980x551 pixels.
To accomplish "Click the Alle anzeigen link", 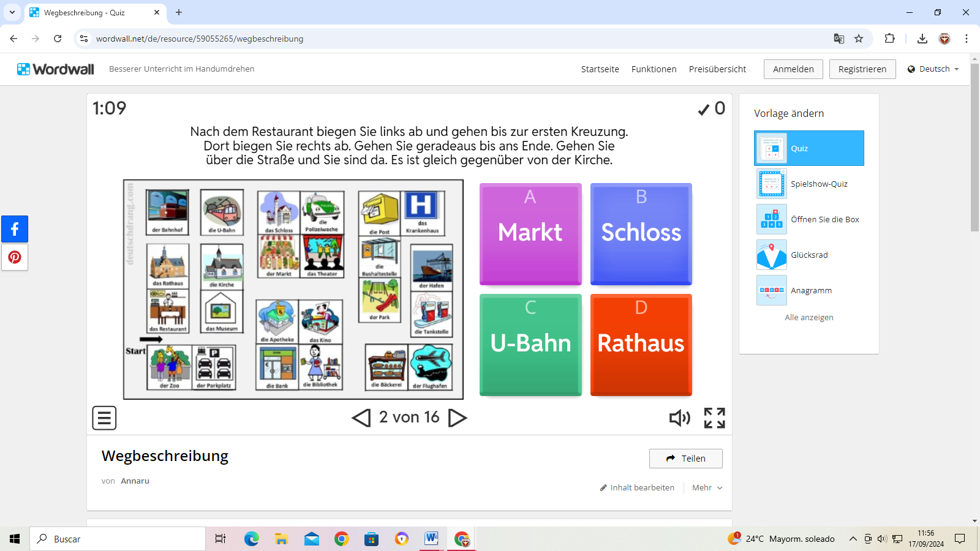I will click(809, 317).
